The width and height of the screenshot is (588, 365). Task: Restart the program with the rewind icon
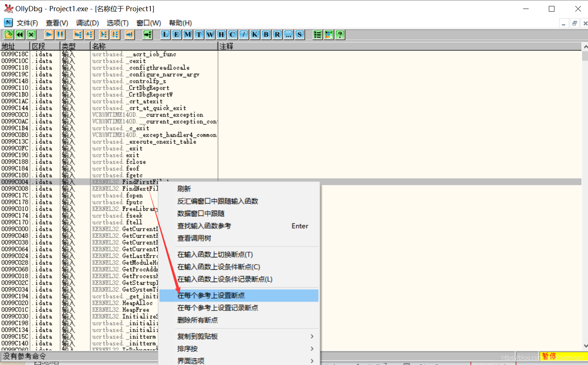click(20, 35)
